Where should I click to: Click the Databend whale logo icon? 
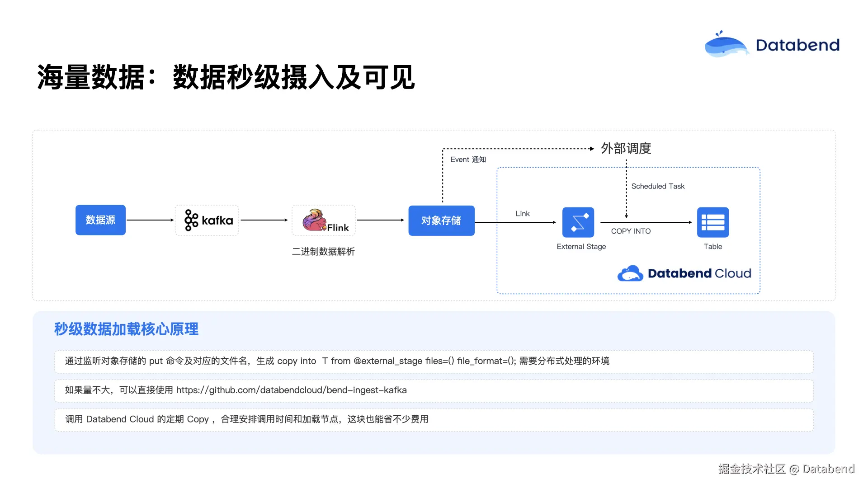pyautogui.click(x=726, y=45)
